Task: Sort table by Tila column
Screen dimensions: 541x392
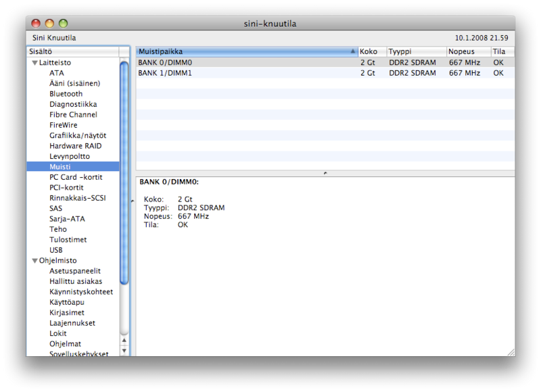Action: [x=502, y=52]
